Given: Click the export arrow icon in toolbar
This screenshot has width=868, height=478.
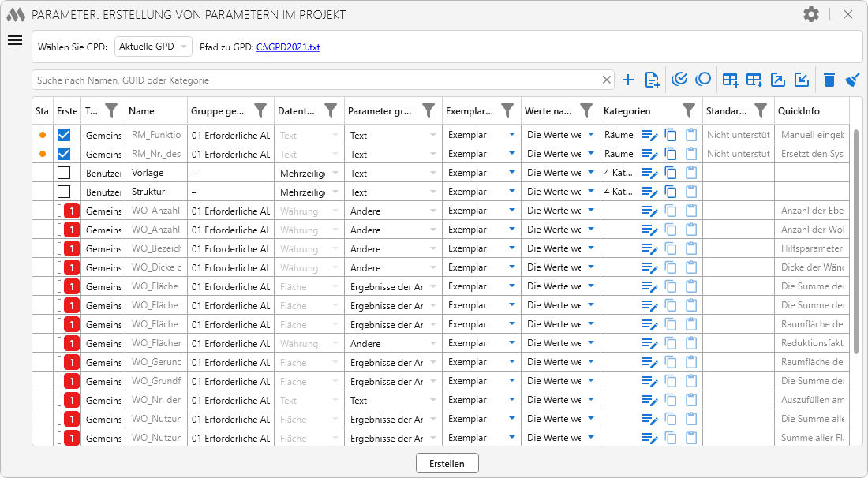Looking at the screenshot, I should [778, 80].
